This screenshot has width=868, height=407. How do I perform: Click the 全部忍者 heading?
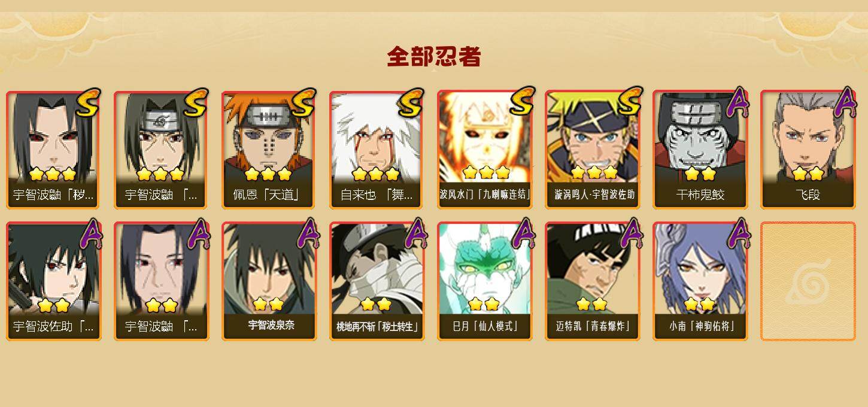(x=434, y=57)
